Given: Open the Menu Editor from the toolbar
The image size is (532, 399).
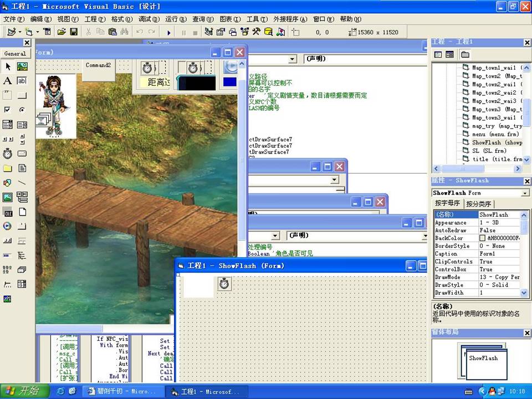Looking at the screenshot, I should pyautogui.click(x=47, y=32).
